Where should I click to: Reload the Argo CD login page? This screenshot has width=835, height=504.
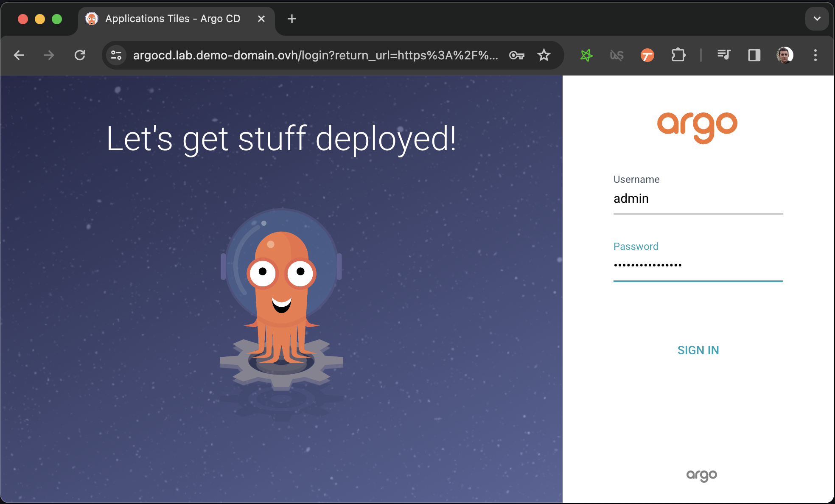80,55
